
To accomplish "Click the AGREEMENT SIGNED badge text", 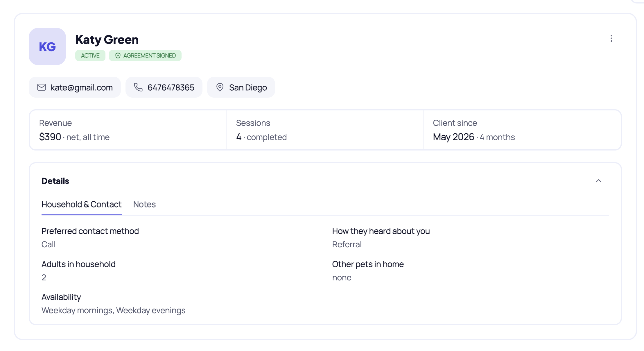I will [149, 55].
